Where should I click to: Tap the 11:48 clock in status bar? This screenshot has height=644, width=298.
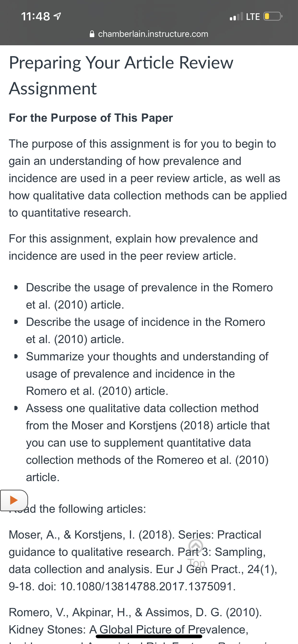coord(36,17)
